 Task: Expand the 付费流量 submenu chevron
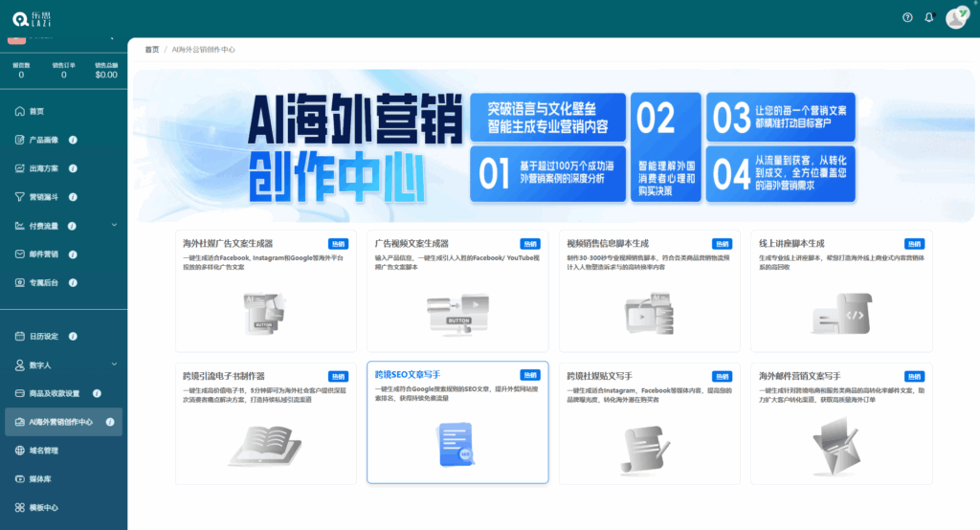(x=114, y=225)
